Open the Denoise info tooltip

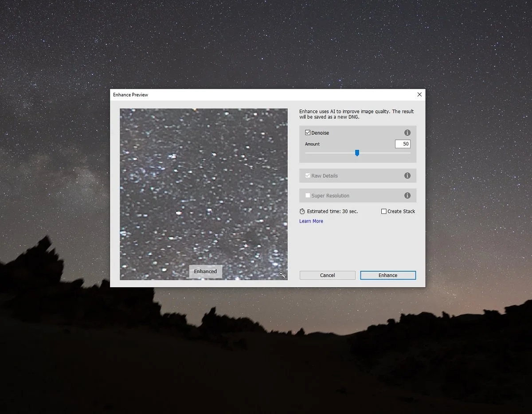(x=407, y=133)
